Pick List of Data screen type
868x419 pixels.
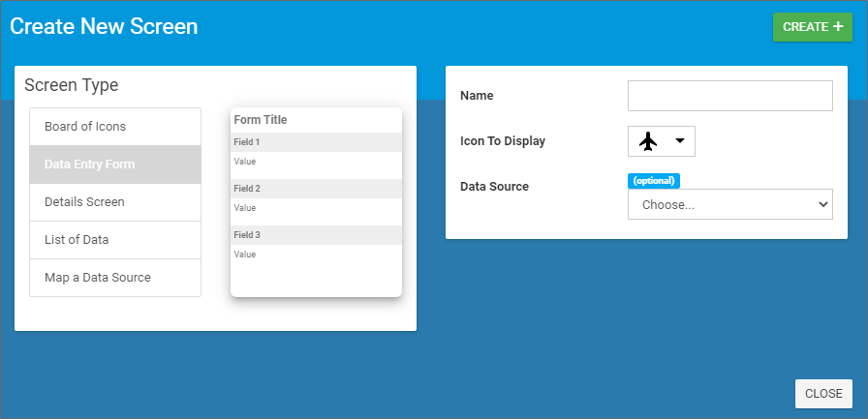pos(115,240)
